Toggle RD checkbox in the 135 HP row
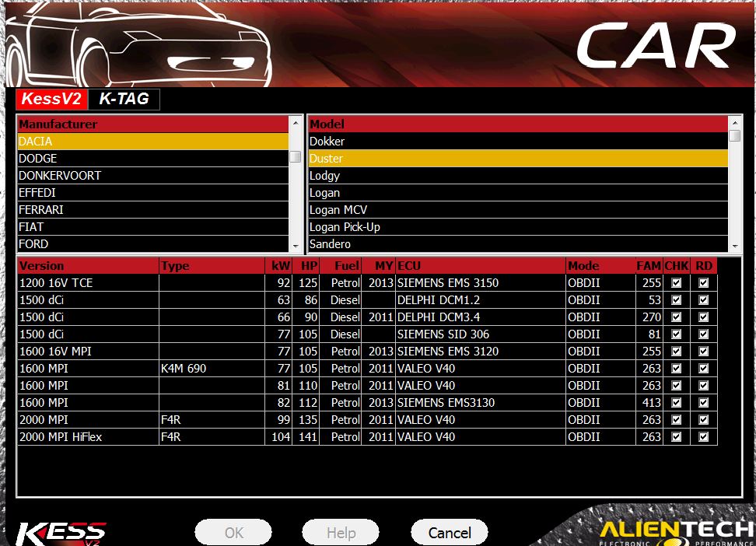This screenshot has width=756, height=546. (x=703, y=420)
